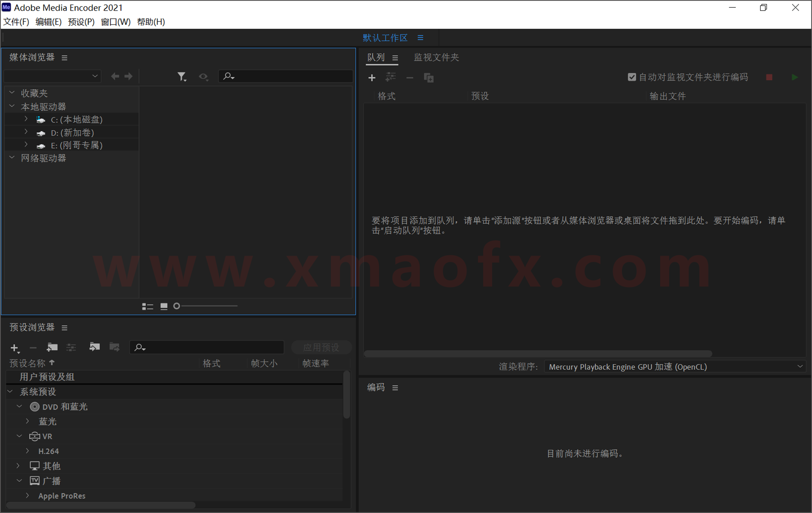This screenshot has width=812, height=513.
Task: Click the export presets icon
Action: click(x=114, y=347)
